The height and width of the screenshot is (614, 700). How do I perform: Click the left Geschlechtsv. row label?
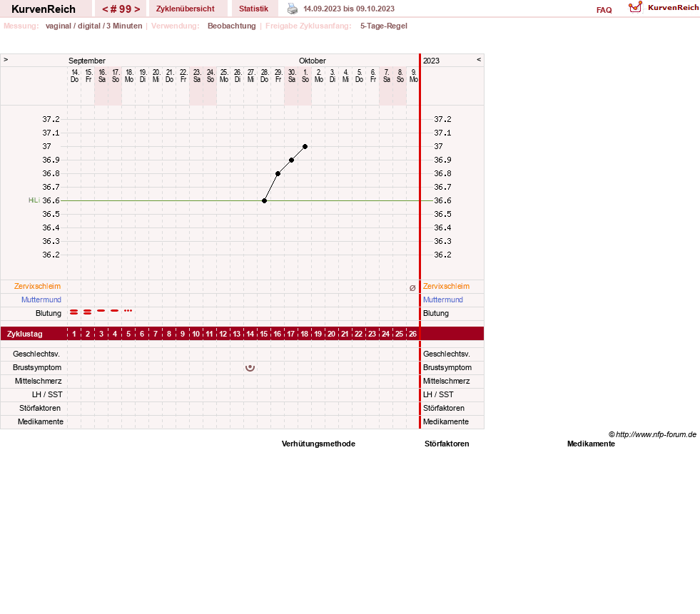click(x=36, y=354)
